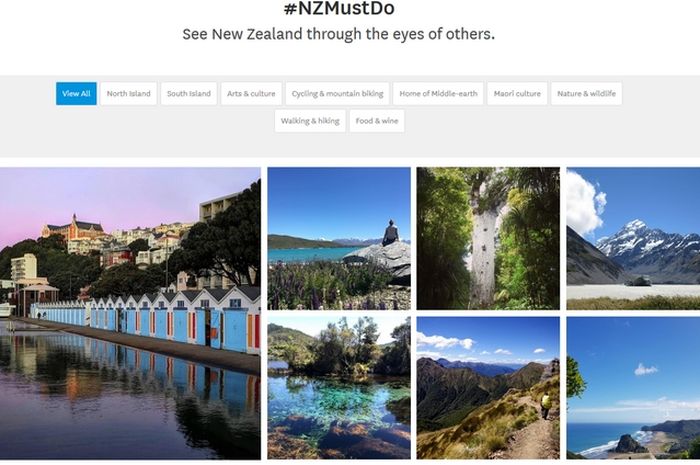Select Cycling & mountain biking filter
Screen dimensions: 700x465
point(338,94)
